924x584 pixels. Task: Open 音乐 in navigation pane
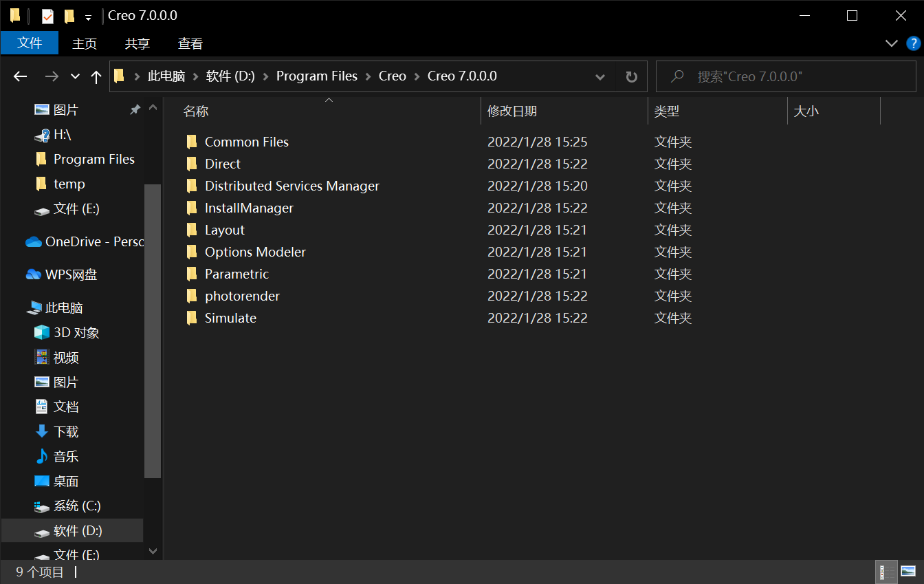(66, 456)
